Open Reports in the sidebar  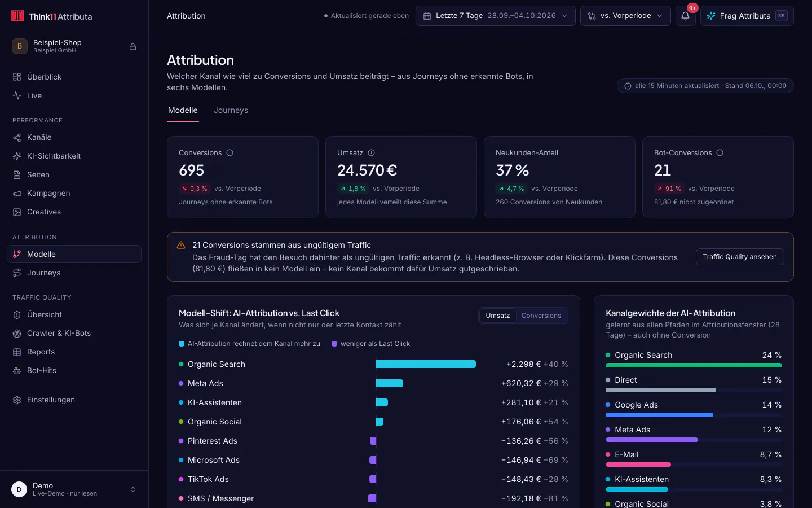[74, 352]
